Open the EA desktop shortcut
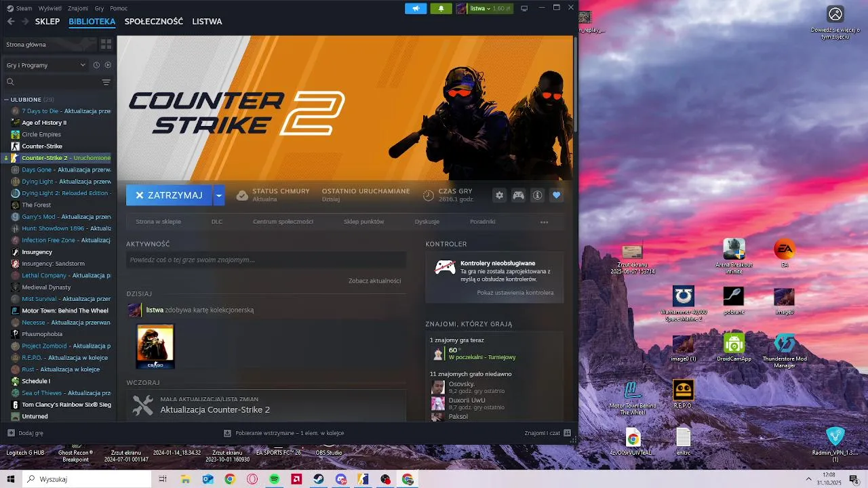Screen dimensions: 868x488 click(x=785, y=253)
